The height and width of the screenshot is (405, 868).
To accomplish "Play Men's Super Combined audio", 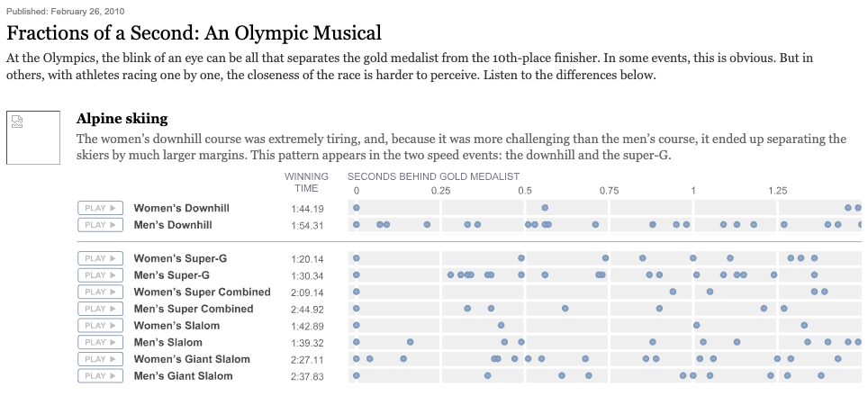I will pos(100,309).
